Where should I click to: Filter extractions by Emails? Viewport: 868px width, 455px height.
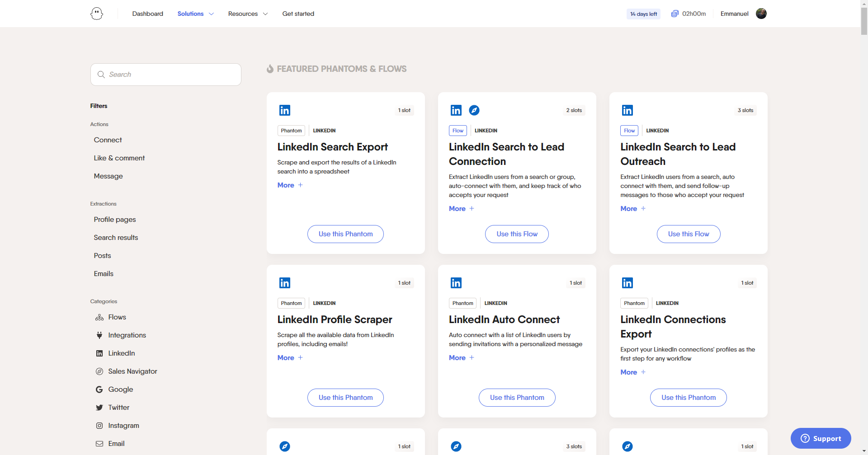[x=104, y=274]
